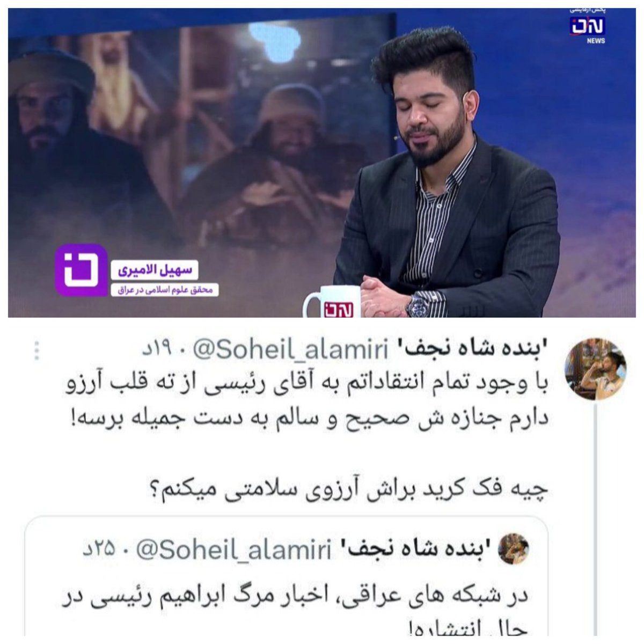
Task: Click the top tweet display name
Action: click(471, 350)
